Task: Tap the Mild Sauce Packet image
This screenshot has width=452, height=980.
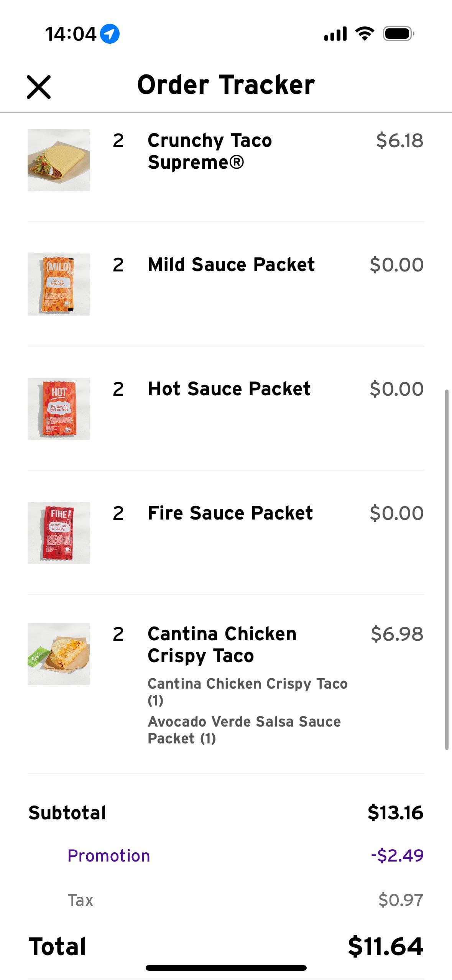Action: 59,284
